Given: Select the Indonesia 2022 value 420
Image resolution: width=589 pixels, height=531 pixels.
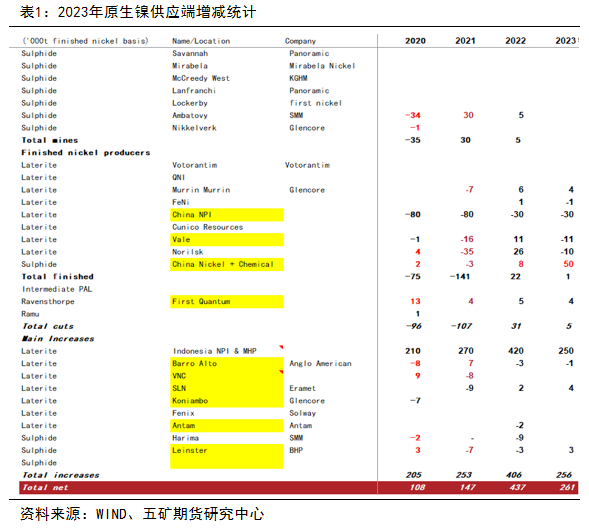Looking at the screenshot, I should click(516, 351).
